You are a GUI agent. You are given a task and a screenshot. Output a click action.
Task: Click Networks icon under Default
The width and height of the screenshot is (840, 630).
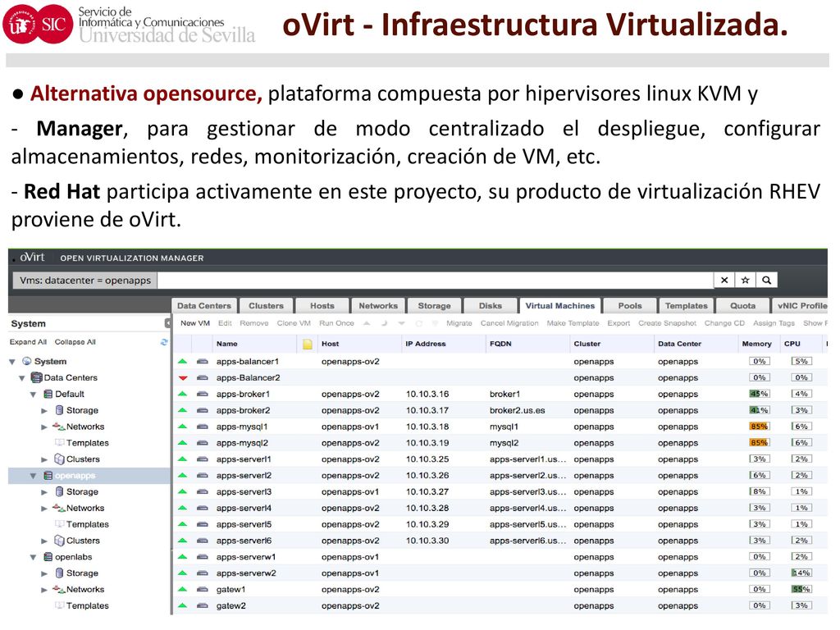[59, 427]
